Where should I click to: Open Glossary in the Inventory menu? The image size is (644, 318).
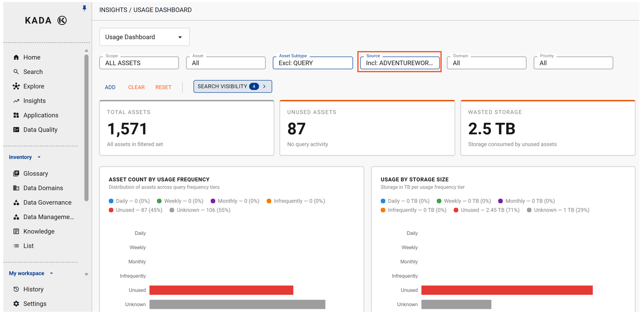click(36, 174)
